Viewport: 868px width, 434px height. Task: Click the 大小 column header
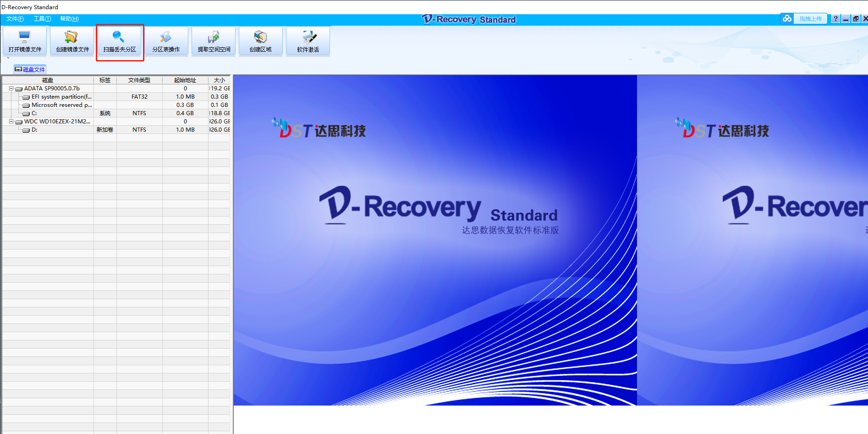pos(220,80)
